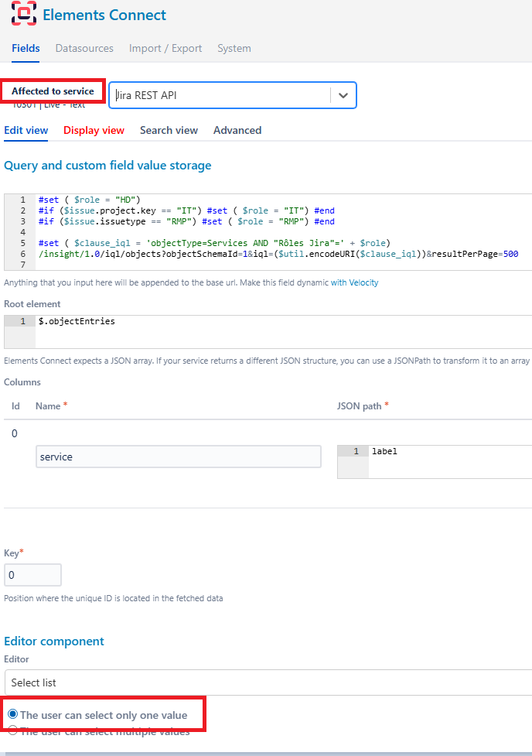The image size is (532, 756).
Task: Open the System tab
Action: (234, 48)
